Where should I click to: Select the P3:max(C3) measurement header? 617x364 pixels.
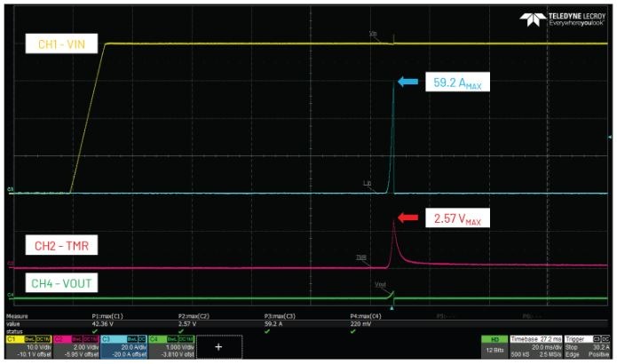280,316
